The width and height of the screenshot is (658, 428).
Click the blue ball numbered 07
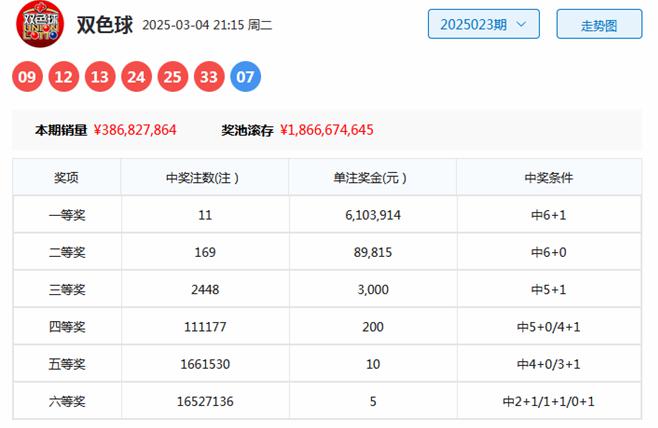pos(246,76)
